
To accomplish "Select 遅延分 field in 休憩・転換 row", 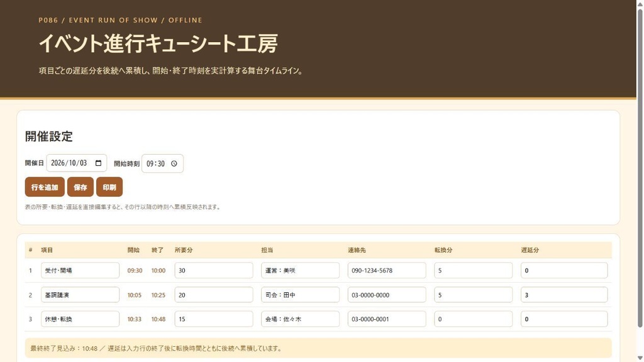I will [564, 319].
